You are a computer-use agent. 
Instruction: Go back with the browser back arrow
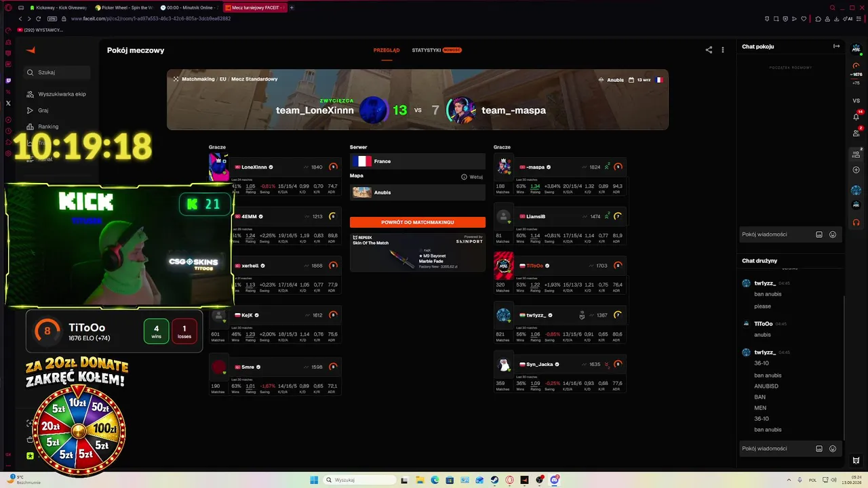pyautogui.click(x=20, y=19)
